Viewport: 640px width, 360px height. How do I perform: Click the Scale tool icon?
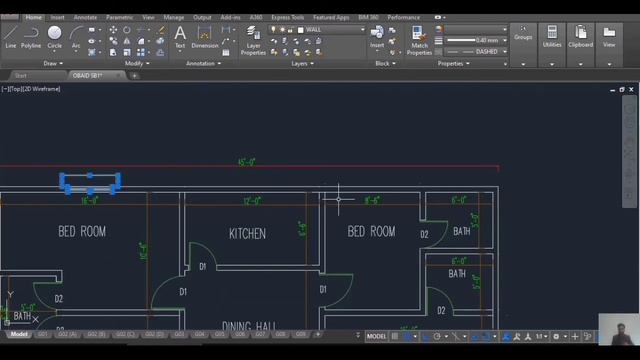click(x=127, y=52)
